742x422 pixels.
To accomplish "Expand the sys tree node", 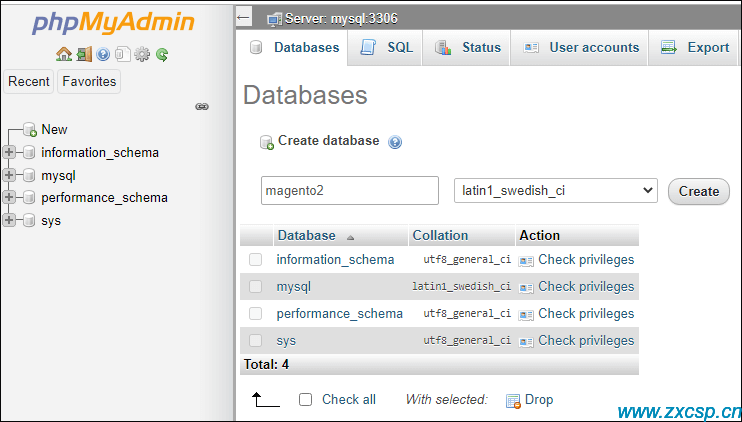I will (x=9, y=220).
